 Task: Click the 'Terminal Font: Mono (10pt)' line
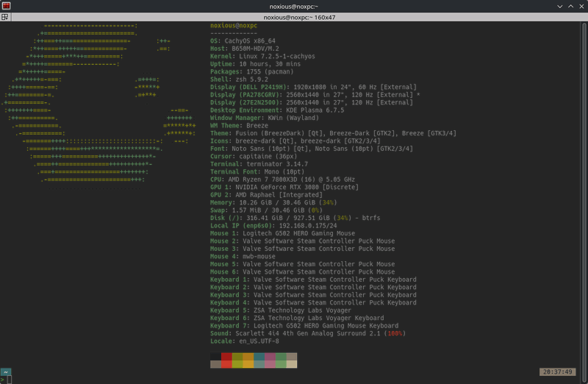[257, 172]
